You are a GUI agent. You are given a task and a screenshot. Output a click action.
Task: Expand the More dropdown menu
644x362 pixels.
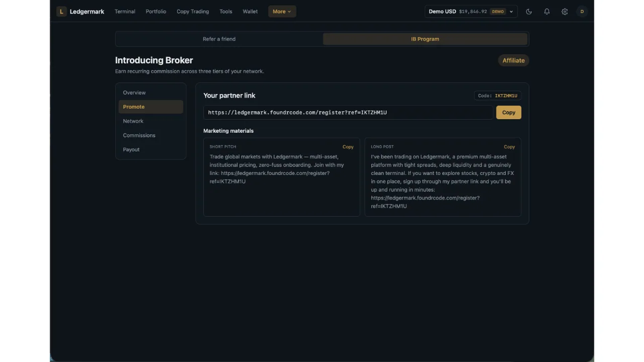click(x=282, y=12)
